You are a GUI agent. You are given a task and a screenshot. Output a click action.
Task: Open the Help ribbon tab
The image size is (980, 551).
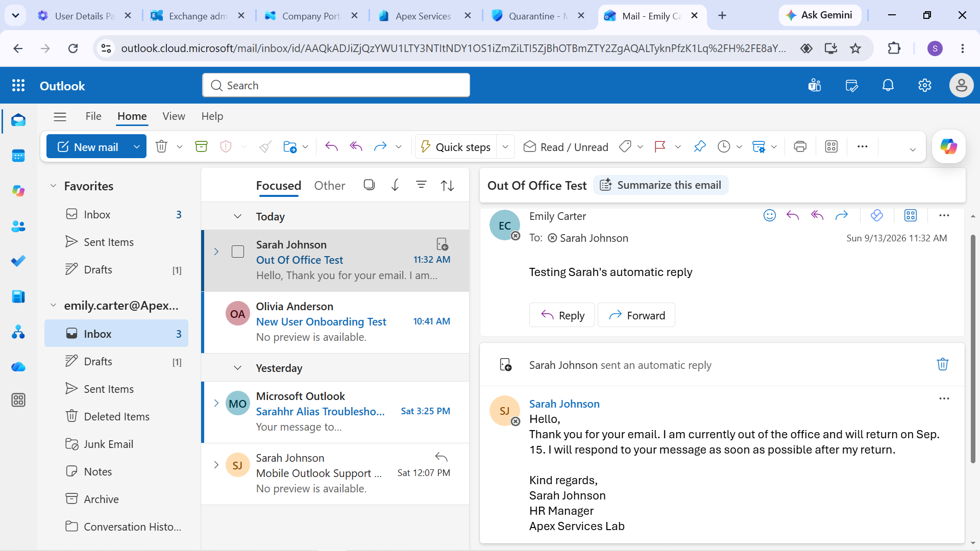[212, 116]
